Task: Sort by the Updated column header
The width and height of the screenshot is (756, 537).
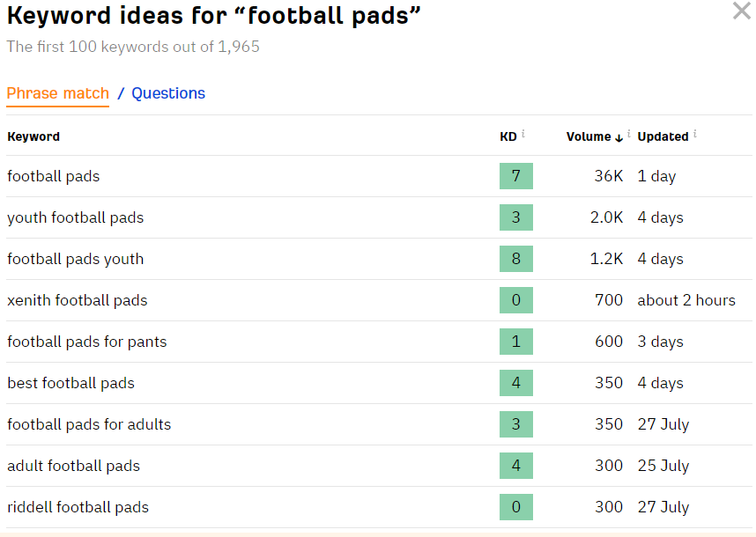Action: (x=663, y=136)
